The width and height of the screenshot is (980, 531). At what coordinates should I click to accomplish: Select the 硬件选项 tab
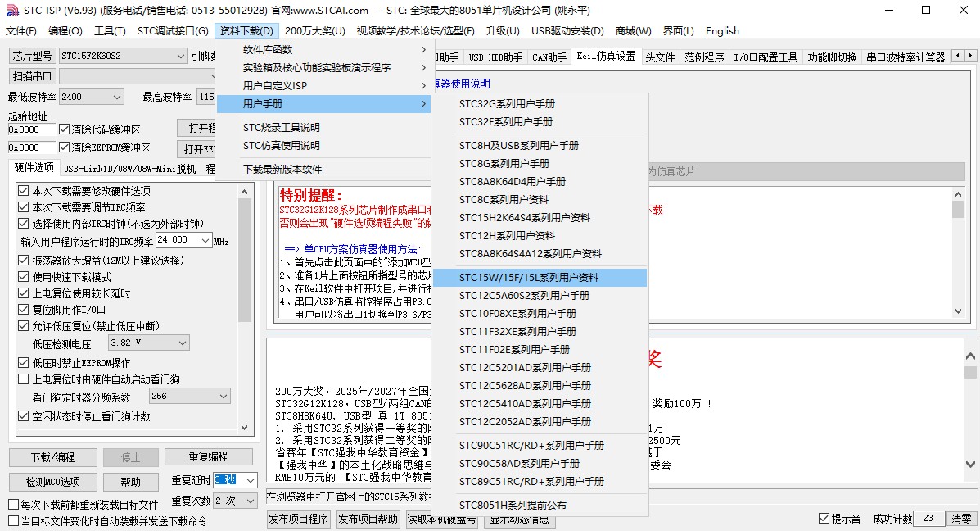(34, 167)
